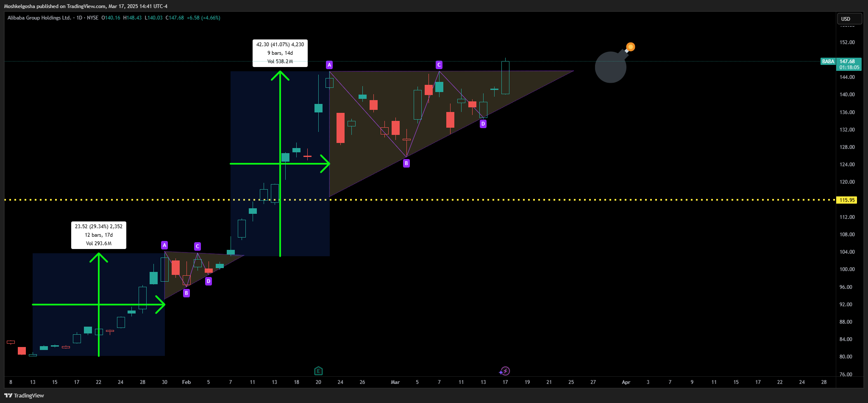The width and height of the screenshot is (868, 403).
Task: Click the earnings 'E' marker icon
Action: pos(319,371)
